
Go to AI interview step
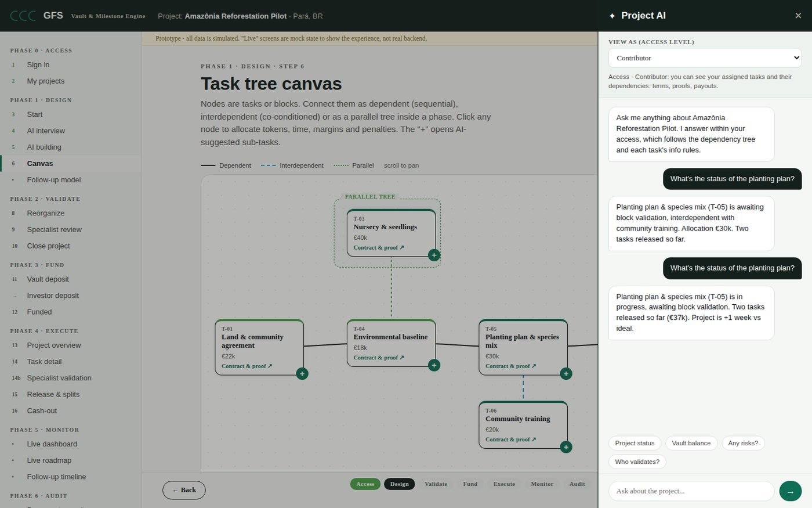[x=71, y=131]
